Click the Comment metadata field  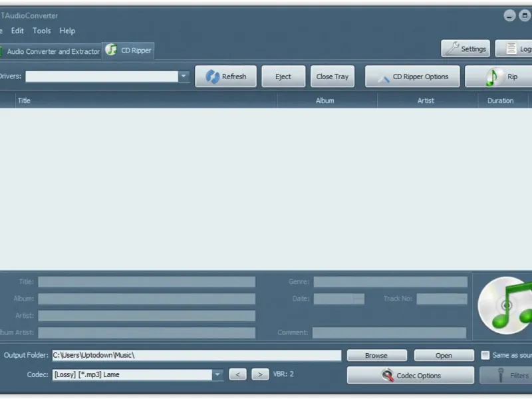click(389, 332)
